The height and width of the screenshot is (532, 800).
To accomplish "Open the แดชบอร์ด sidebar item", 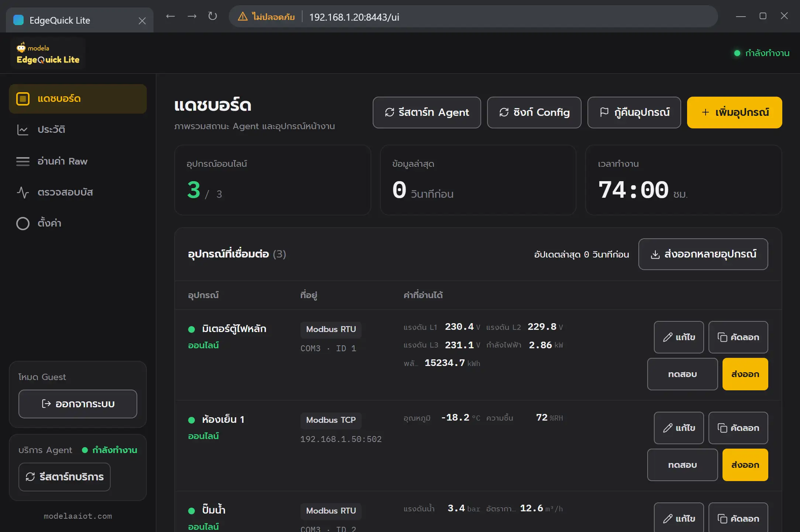I will pyautogui.click(x=78, y=99).
